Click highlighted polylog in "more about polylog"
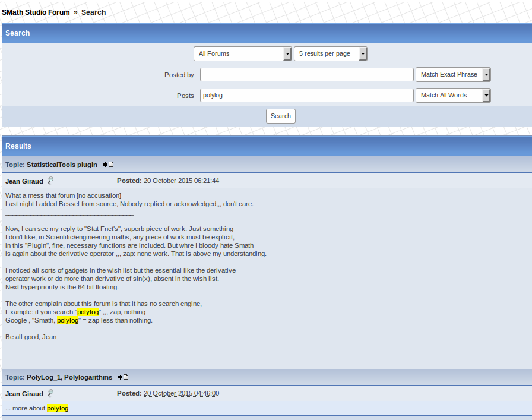 (58, 408)
